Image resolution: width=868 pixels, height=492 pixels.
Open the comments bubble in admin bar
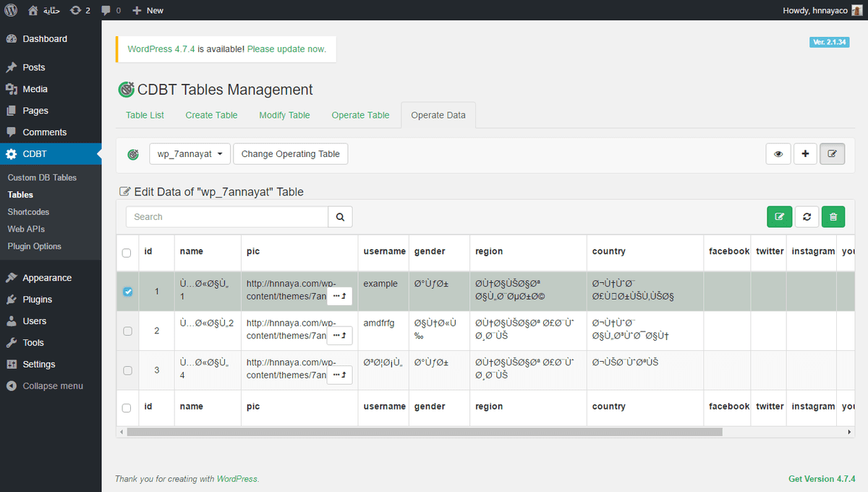111,10
